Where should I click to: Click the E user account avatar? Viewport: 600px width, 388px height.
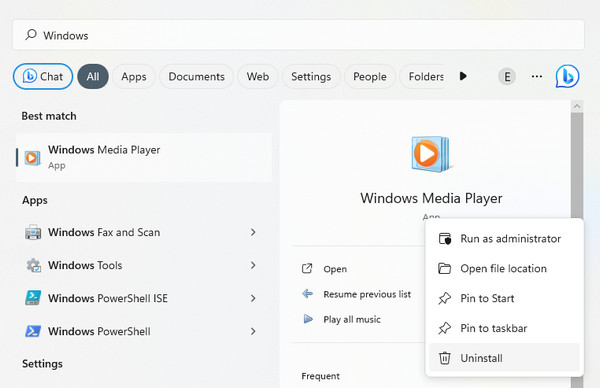click(x=507, y=77)
